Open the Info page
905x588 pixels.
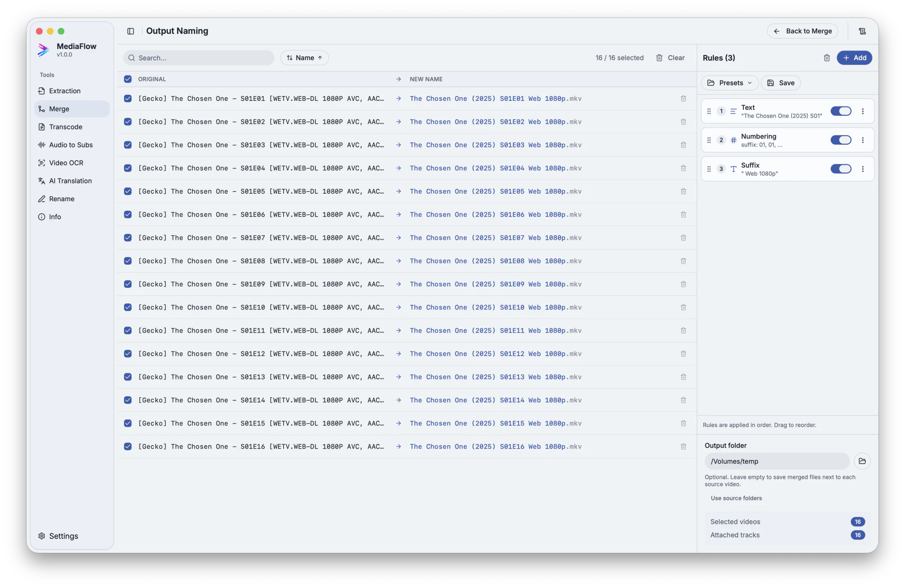[x=72, y=217]
